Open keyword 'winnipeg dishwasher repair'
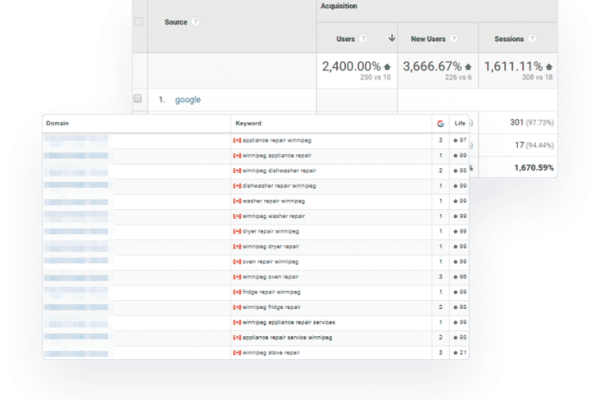 (279, 171)
